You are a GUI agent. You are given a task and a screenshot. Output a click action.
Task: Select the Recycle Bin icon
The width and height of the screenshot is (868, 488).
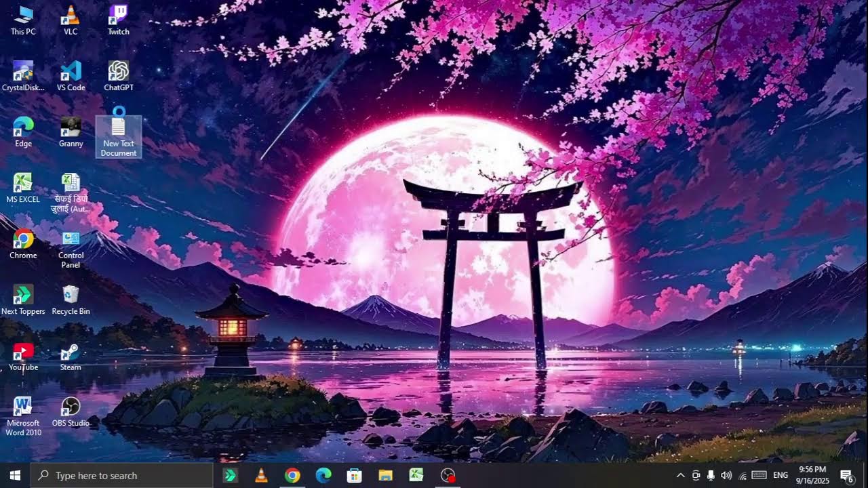pyautogui.click(x=71, y=300)
